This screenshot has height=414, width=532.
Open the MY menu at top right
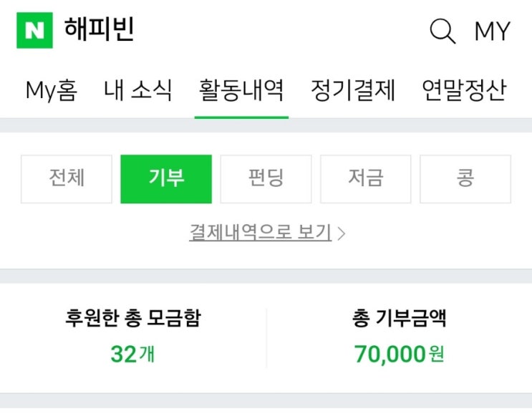492,32
